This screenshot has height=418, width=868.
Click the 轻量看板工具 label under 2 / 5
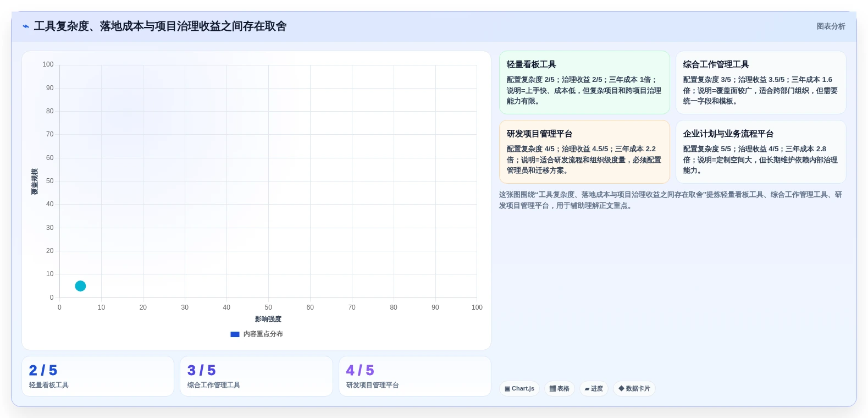[x=49, y=385]
